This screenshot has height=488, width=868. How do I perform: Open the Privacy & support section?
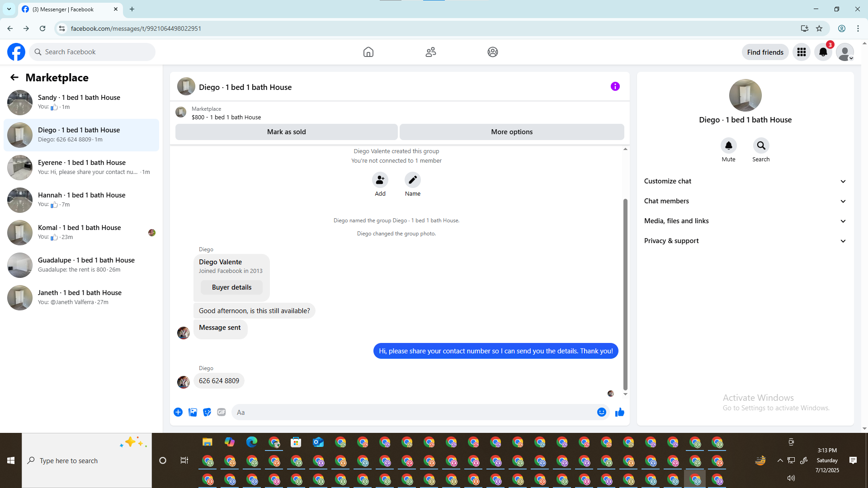[745, 241]
